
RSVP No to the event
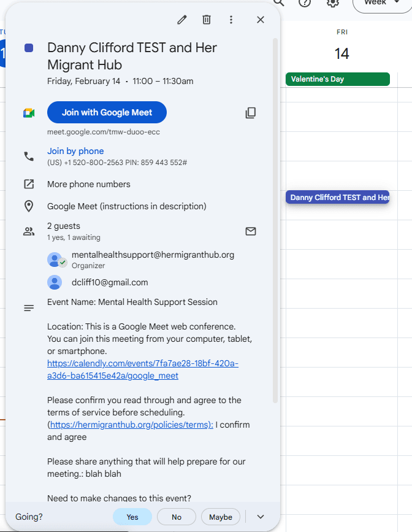click(177, 517)
